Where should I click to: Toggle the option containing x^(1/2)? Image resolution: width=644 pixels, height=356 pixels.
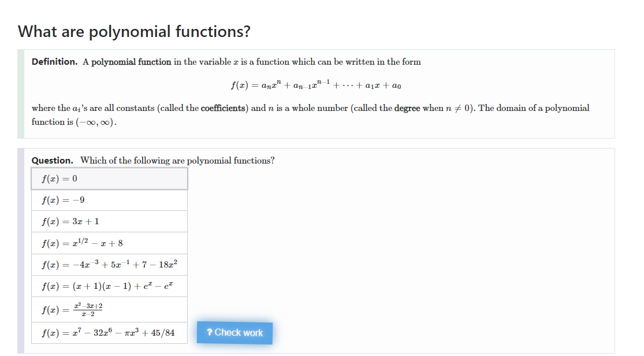(109, 243)
